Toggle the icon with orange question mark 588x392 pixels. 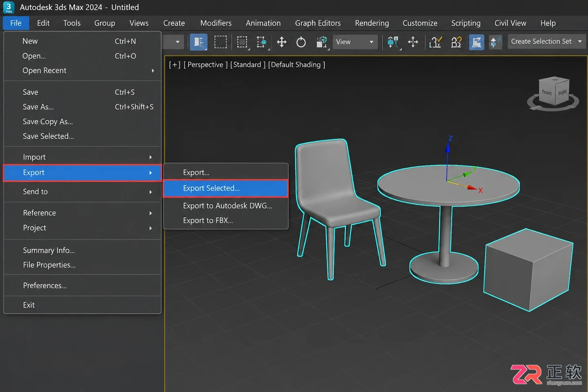[456, 42]
